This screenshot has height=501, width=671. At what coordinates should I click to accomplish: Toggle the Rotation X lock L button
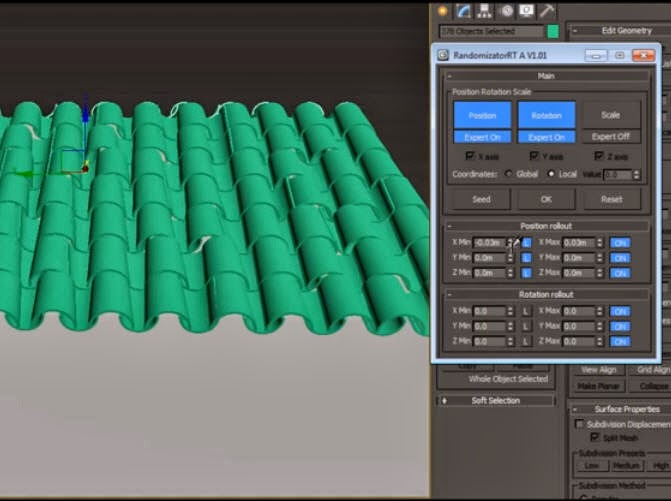click(526, 311)
